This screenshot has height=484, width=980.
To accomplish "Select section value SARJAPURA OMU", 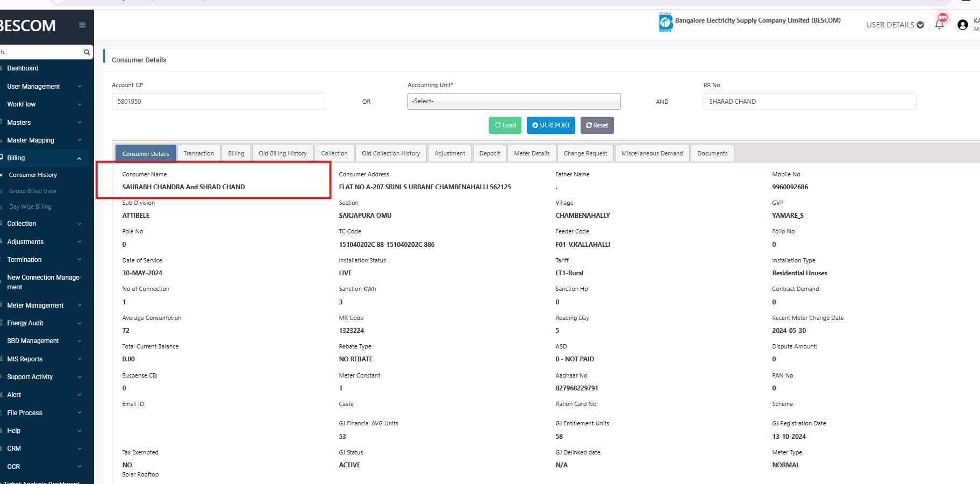I will click(365, 216).
